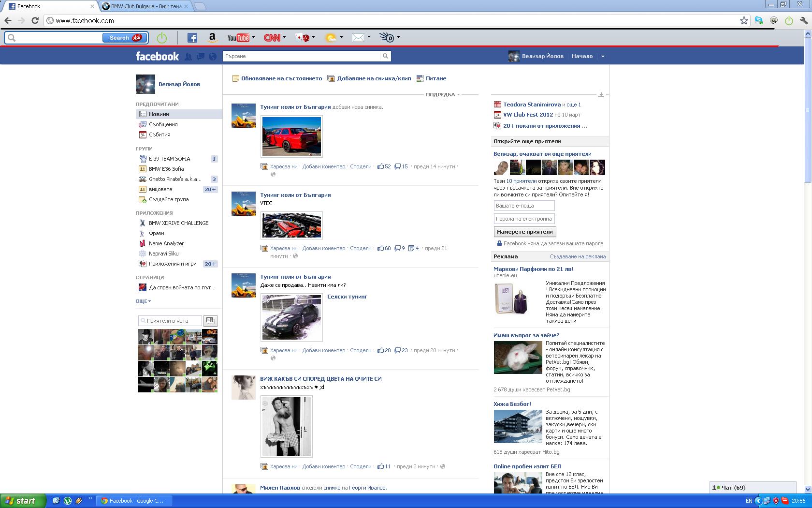Open the eye-icon toolbar dropdown arrow
Viewport: 812px width, 508px height.
click(398, 37)
